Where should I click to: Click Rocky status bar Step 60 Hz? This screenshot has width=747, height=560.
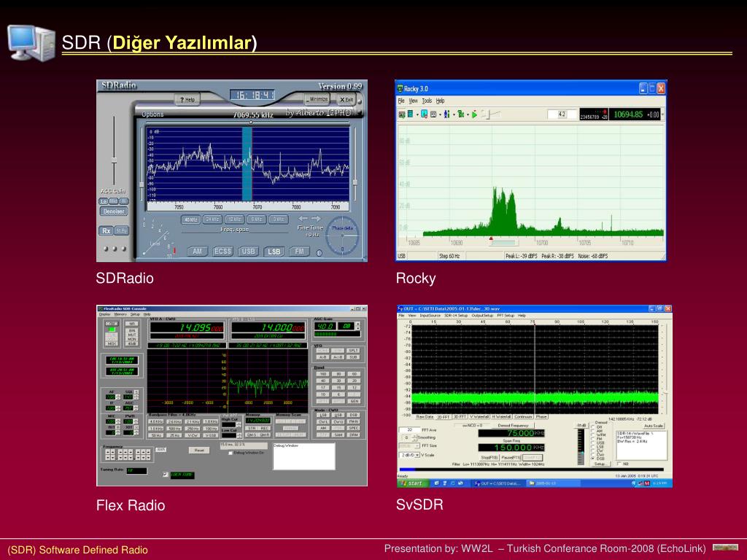[449, 256]
